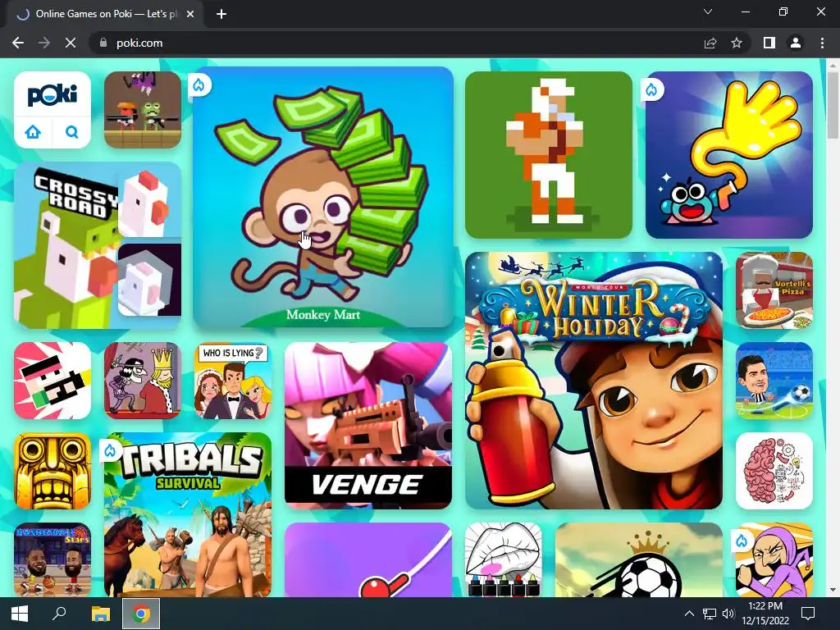Open the Basketball Stars game tile
840x630 pixels.
click(x=52, y=559)
